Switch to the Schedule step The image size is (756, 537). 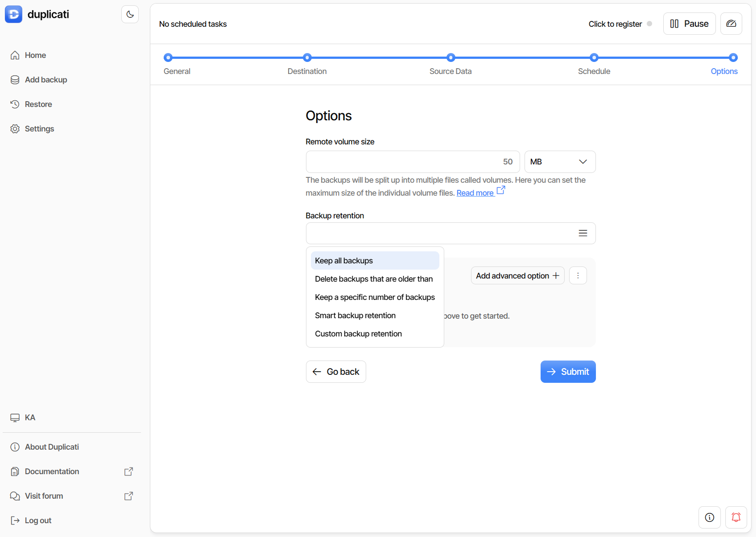coord(594,65)
